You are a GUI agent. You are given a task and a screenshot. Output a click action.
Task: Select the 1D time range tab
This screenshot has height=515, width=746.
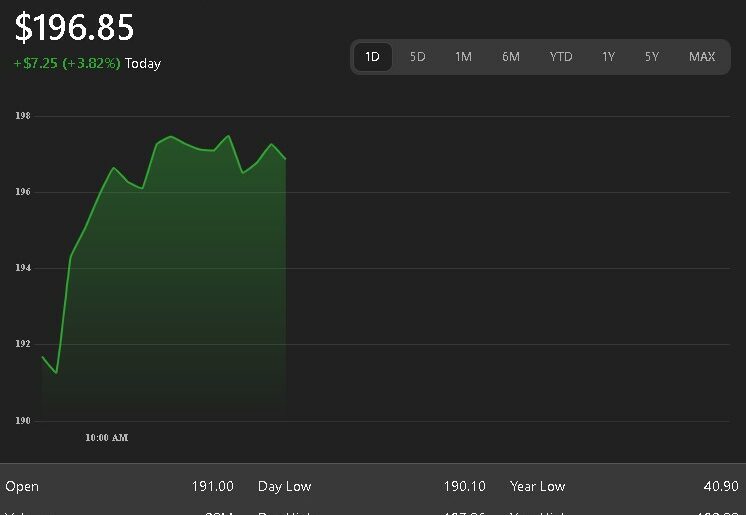(372, 57)
